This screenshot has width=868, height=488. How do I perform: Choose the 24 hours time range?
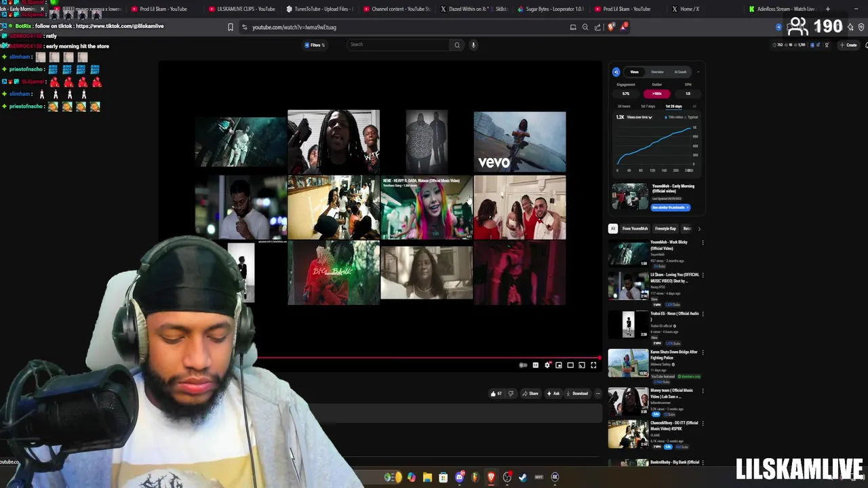tap(624, 106)
